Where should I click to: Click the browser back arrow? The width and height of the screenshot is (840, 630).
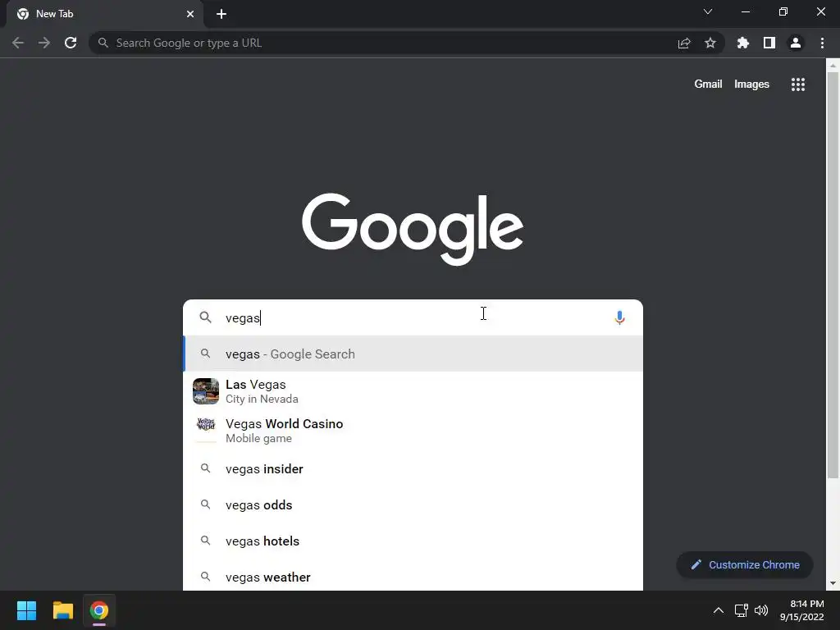pyautogui.click(x=18, y=43)
